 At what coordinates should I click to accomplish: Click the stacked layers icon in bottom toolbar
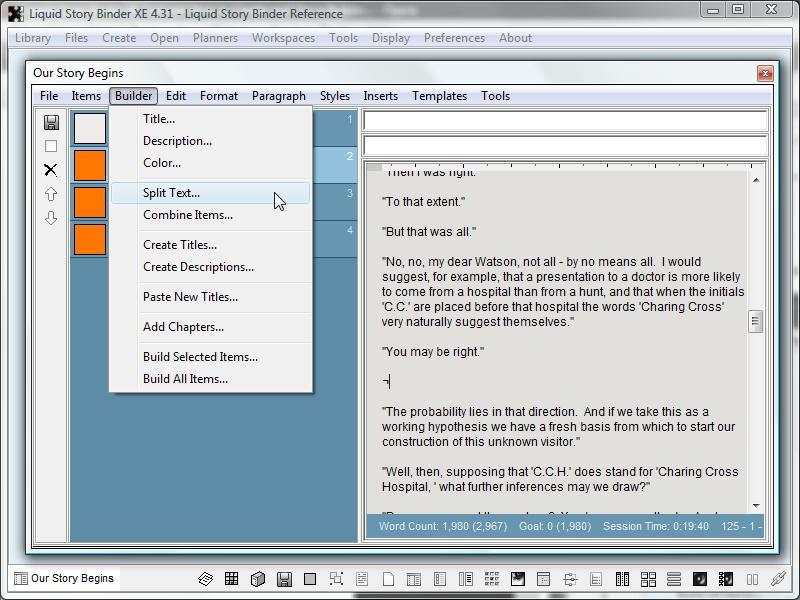pyautogui.click(x=205, y=579)
